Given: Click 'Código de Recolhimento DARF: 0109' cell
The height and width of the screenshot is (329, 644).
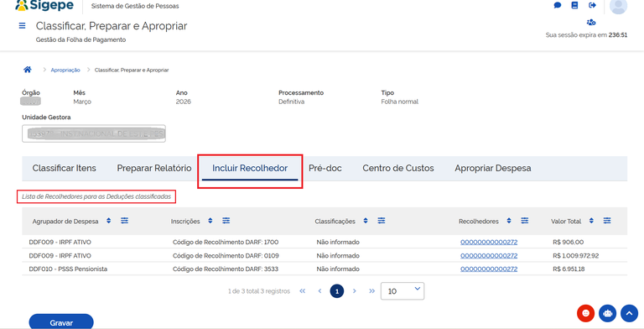Looking at the screenshot, I should coord(226,256).
